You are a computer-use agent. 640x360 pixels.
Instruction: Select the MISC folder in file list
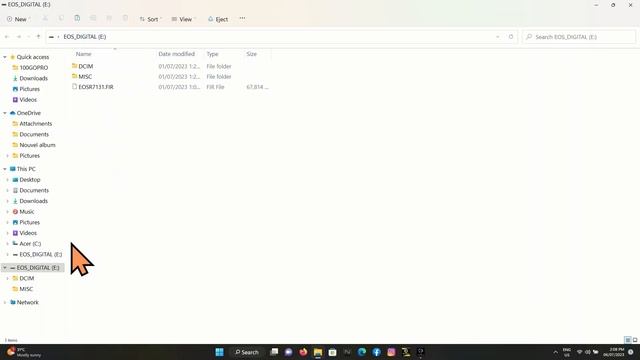[85, 76]
